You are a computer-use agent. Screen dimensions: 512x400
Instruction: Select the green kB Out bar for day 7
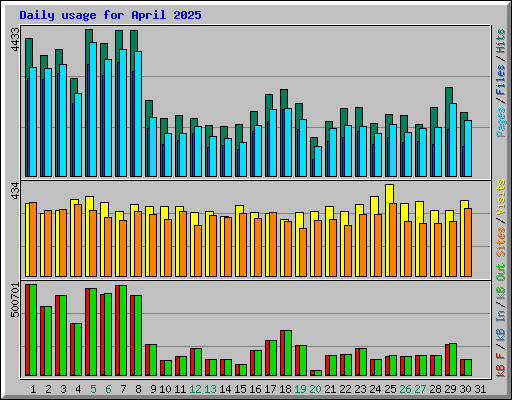tap(123, 330)
